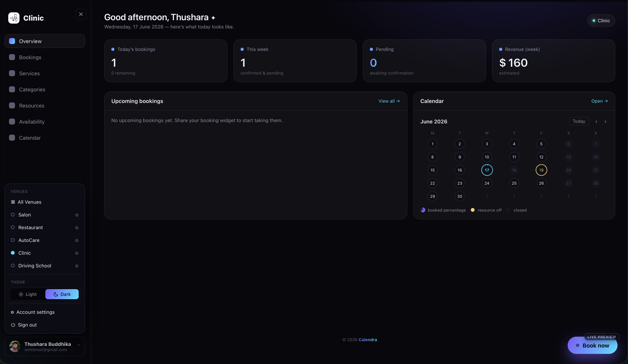
Task: Switch to the Driving School venue
Action: (x=41, y=266)
